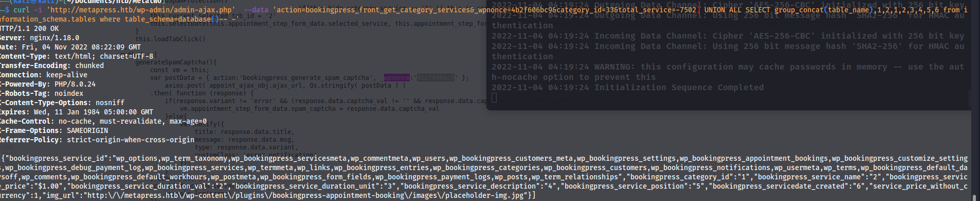Click 'wp_bookingpress_categories' table name

click(486, 167)
